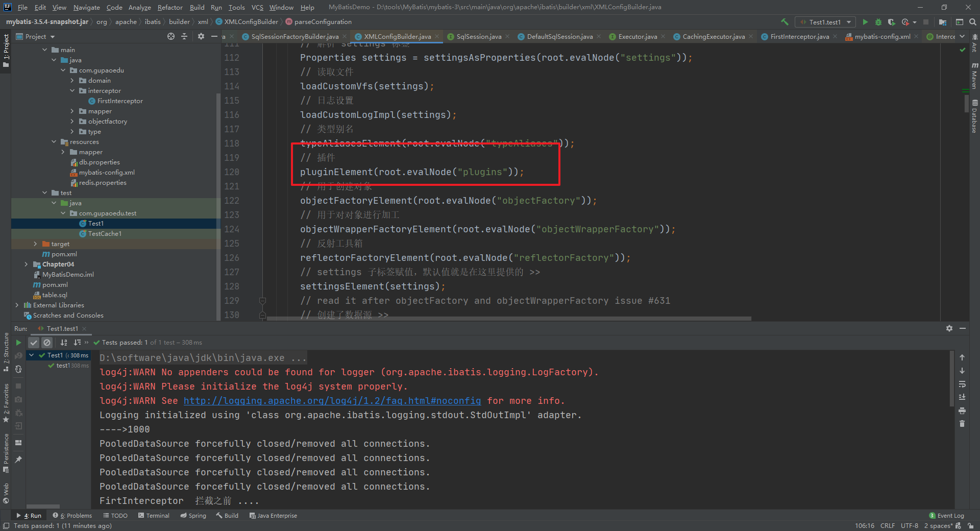The image size is (980, 531).
Task: Change UTF-8 file encoding in status bar
Action: (x=910, y=526)
